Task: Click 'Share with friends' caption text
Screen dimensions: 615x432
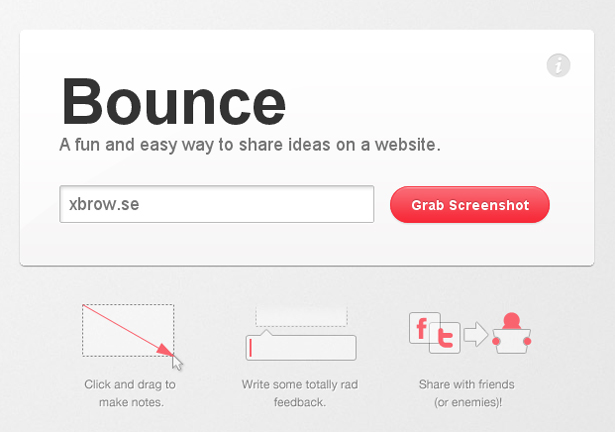Action: tap(466, 384)
